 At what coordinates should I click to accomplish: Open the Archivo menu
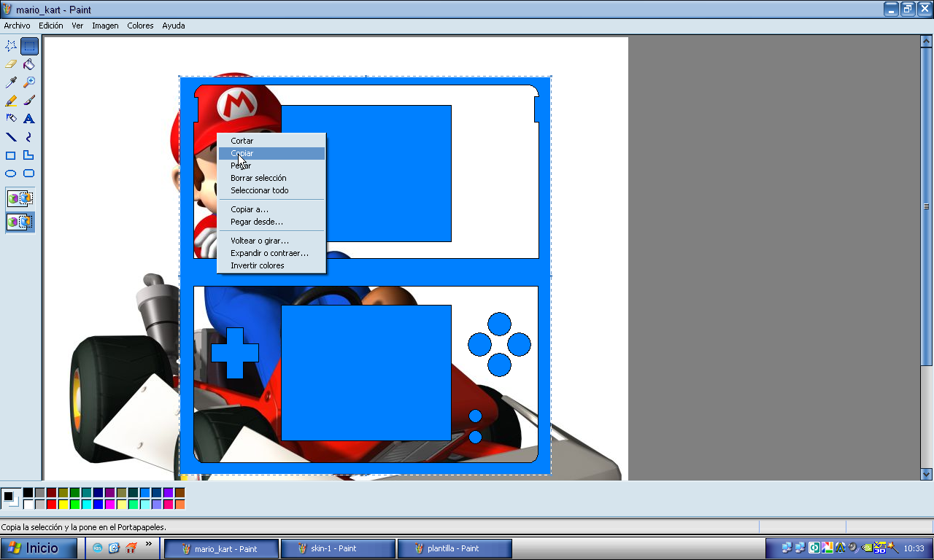coord(18,26)
